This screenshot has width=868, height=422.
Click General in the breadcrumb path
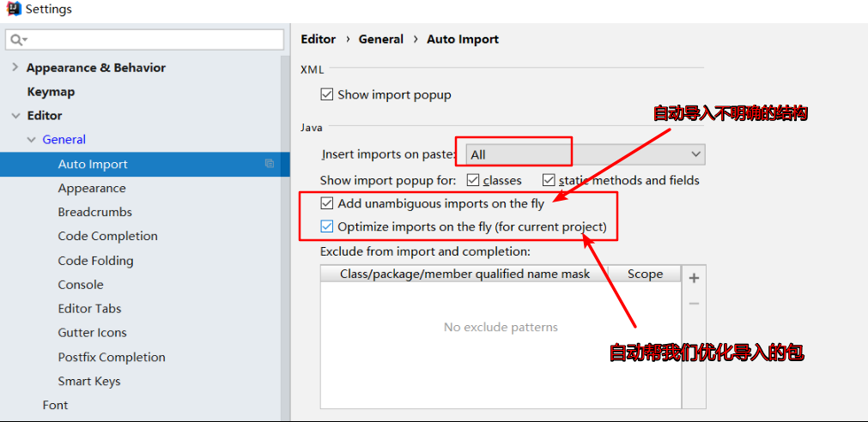point(381,39)
